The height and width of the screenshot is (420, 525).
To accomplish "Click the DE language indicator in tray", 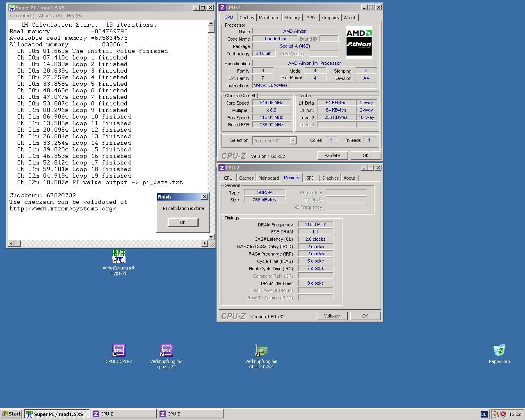I will pyautogui.click(x=484, y=414).
